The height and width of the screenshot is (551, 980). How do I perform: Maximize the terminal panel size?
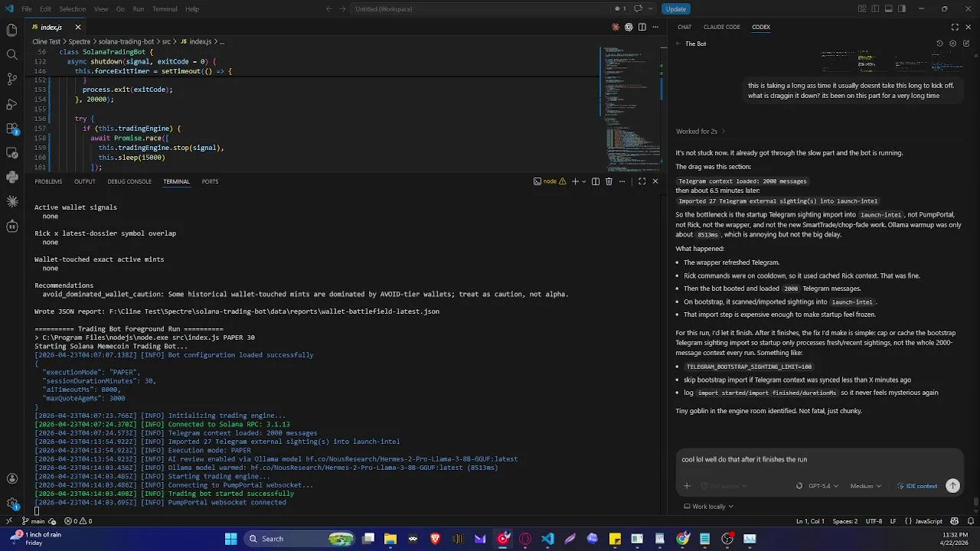[642, 181]
